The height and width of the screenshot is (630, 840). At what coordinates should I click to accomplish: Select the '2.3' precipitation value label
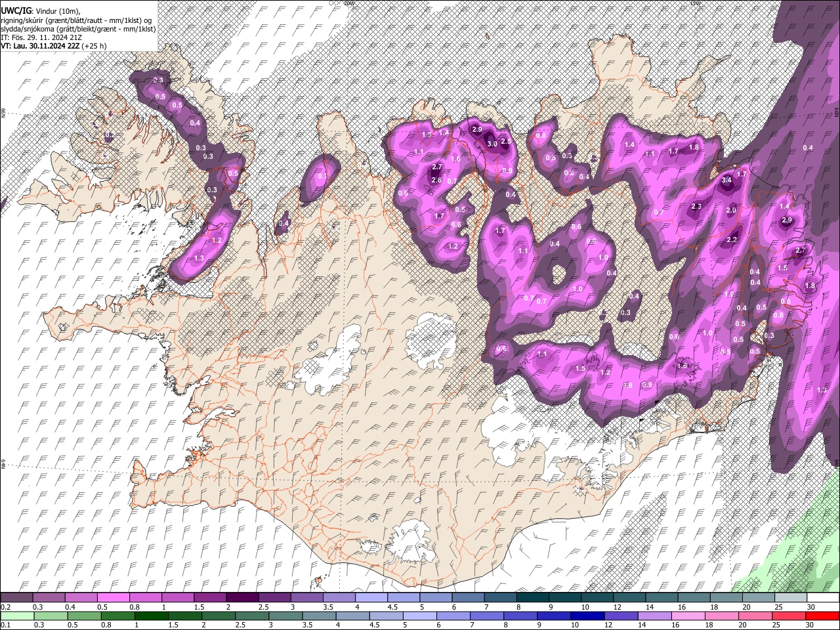click(x=696, y=207)
